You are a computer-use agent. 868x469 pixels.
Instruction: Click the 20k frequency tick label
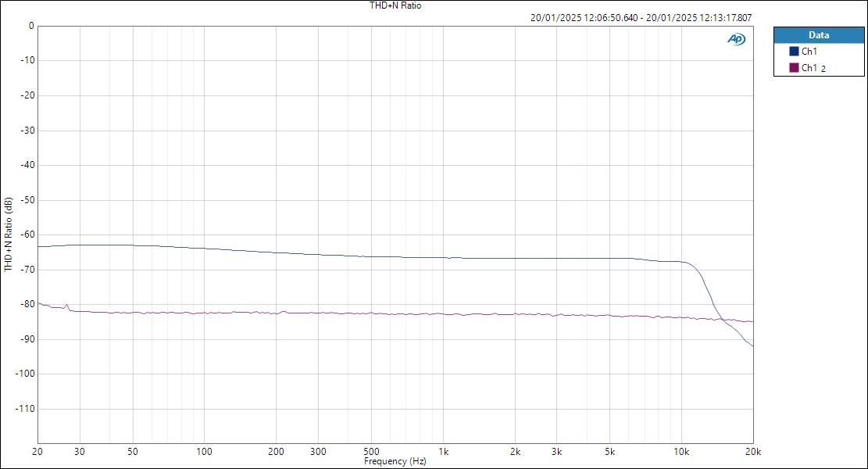[752, 452]
